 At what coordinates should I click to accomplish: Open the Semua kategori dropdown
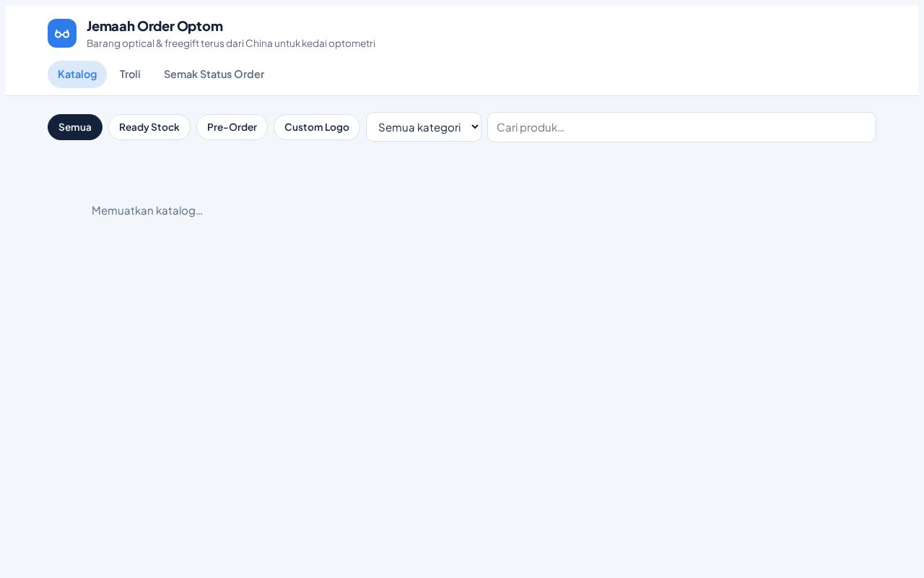(x=424, y=127)
